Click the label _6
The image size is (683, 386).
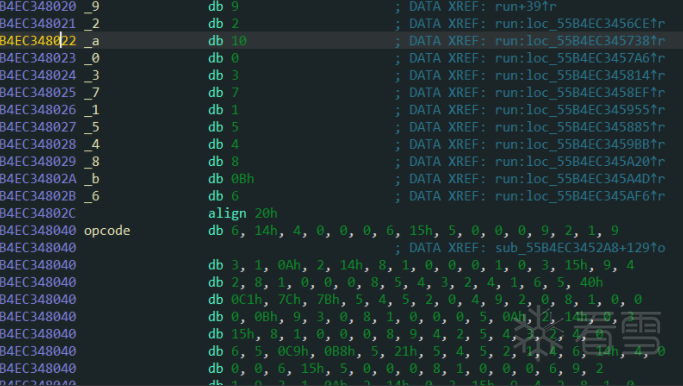(92, 196)
